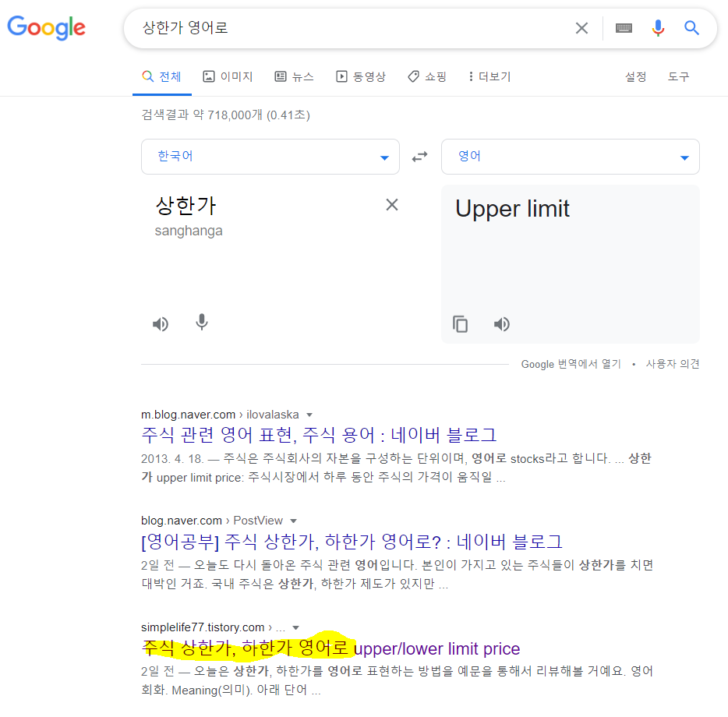This screenshot has height=717, width=728.
Task: Open Google 번역에서 열기 link
Action: tap(571, 364)
